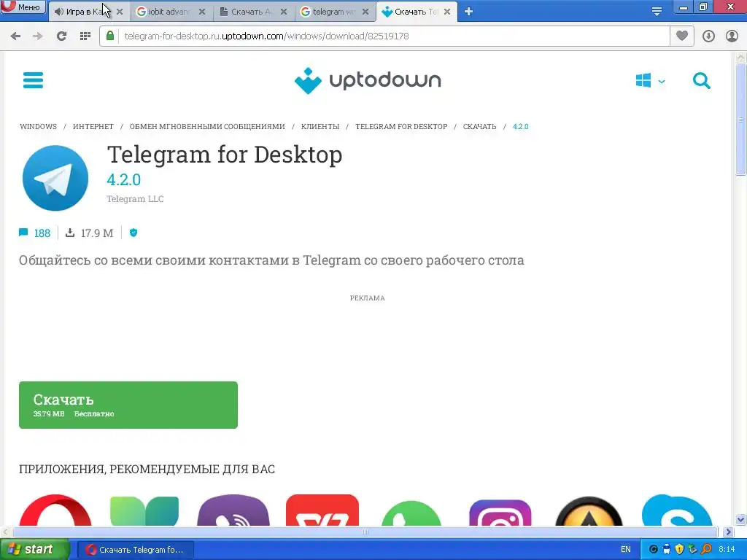Viewport: 747px width, 560px height.
Task: Click the yellow security shield tray icon
Action: [x=679, y=550]
